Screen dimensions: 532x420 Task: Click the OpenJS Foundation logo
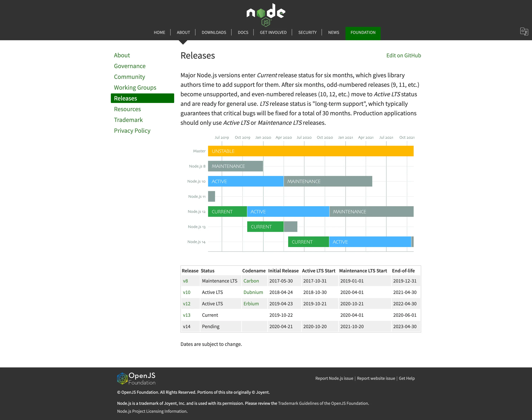[x=136, y=378]
